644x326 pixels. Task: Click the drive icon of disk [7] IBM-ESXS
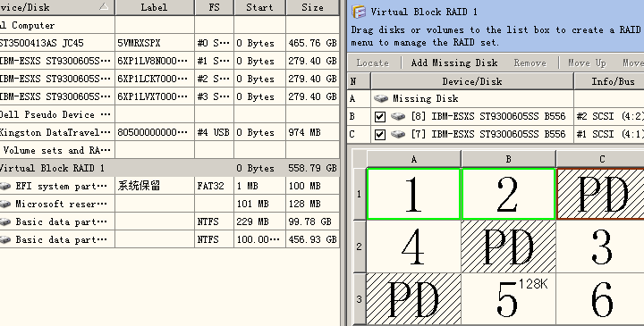(397, 134)
